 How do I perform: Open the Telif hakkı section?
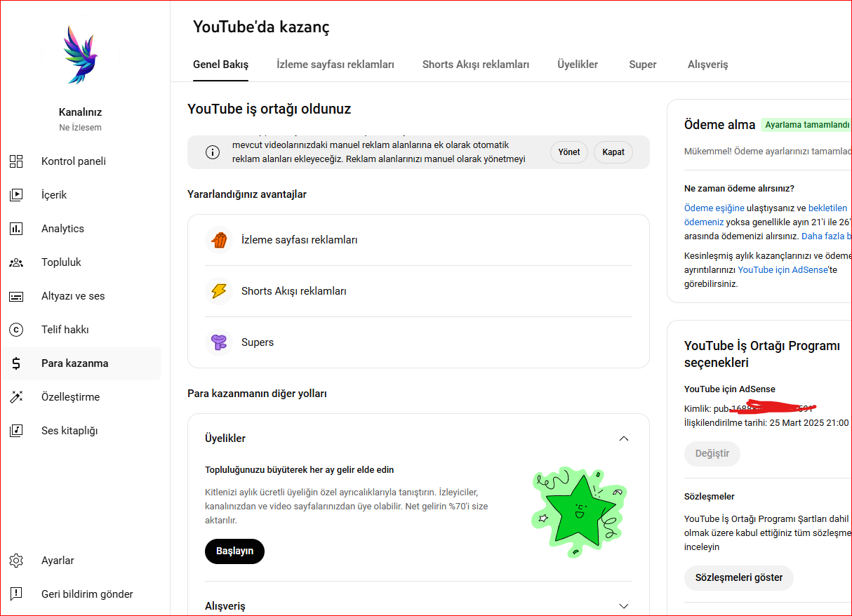click(x=81, y=330)
